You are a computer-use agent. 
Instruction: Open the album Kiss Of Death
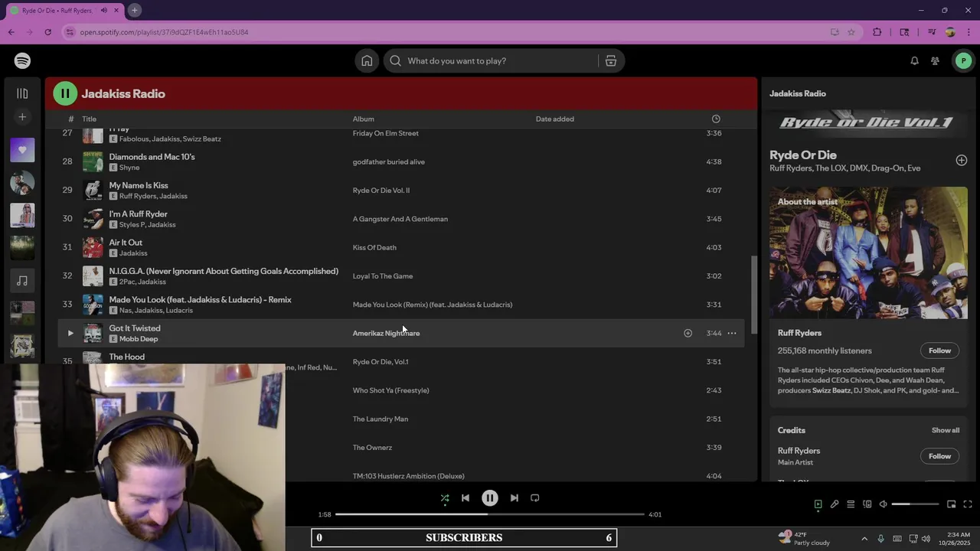click(x=374, y=247)
